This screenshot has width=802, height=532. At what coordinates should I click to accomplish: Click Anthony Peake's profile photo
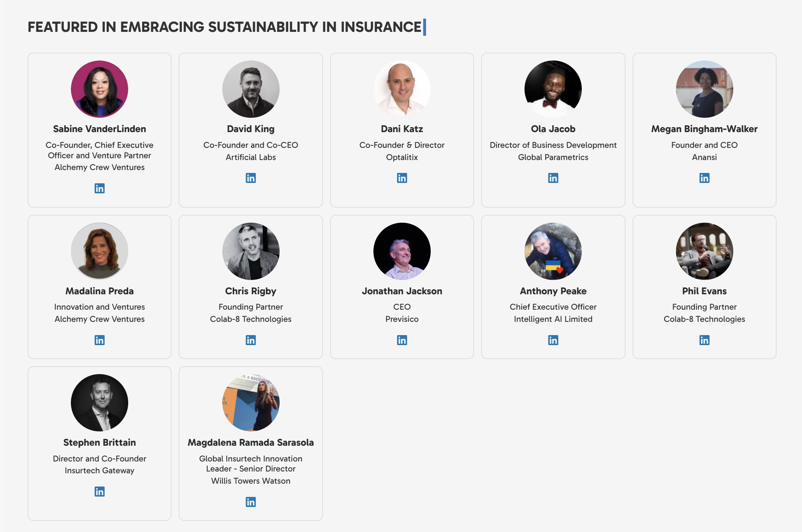pos(553,251)
